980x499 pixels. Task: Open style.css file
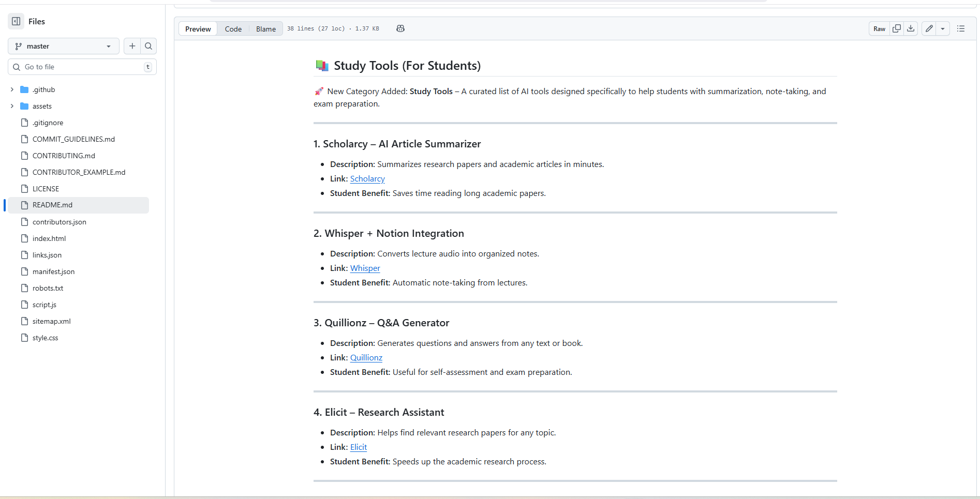click(45, 338)
